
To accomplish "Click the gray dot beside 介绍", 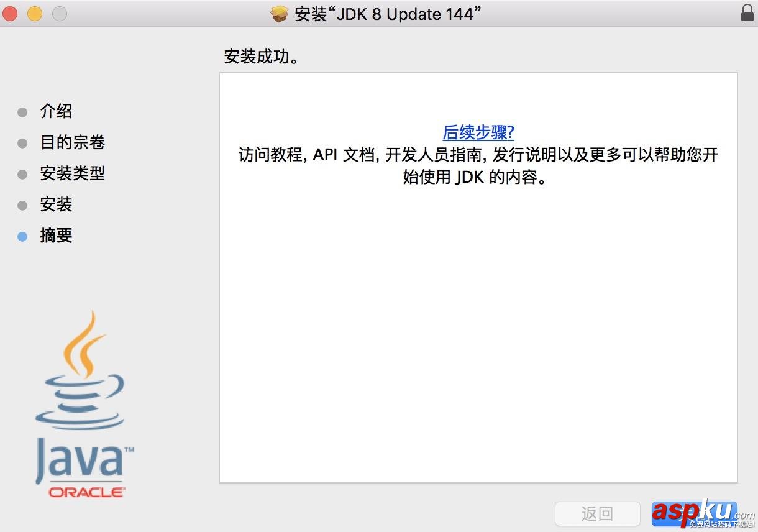I will 23,111.
